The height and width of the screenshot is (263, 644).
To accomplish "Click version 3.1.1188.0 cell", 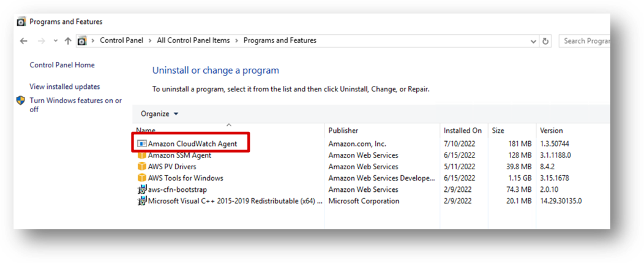I will pos(556,156).
